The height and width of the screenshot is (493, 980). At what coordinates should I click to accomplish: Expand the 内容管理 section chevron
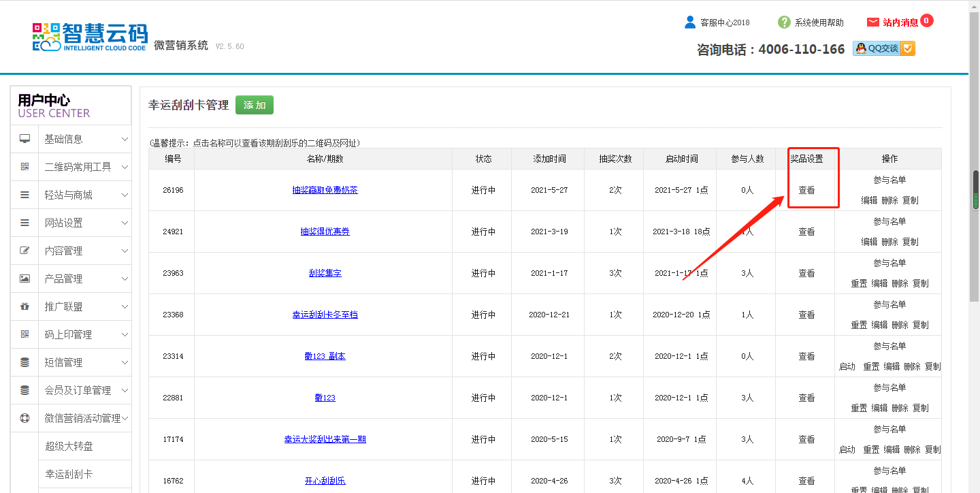125,251
